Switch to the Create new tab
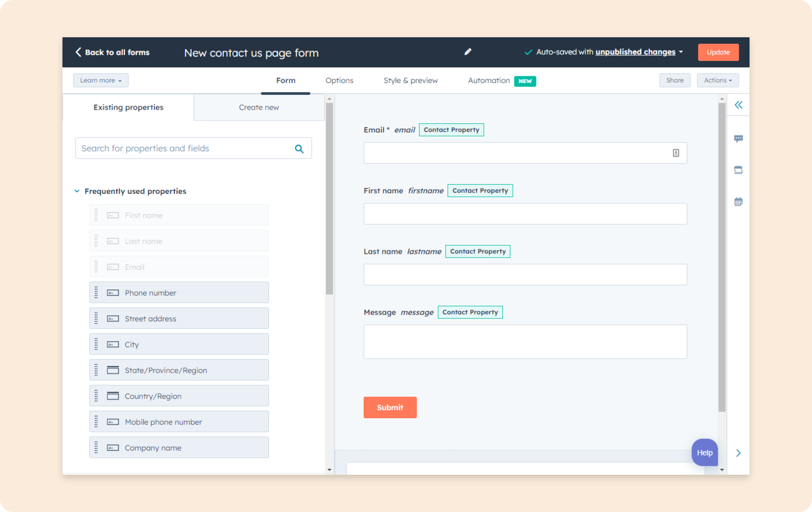This screenshot has height=512, width=812. click(259, 107)
